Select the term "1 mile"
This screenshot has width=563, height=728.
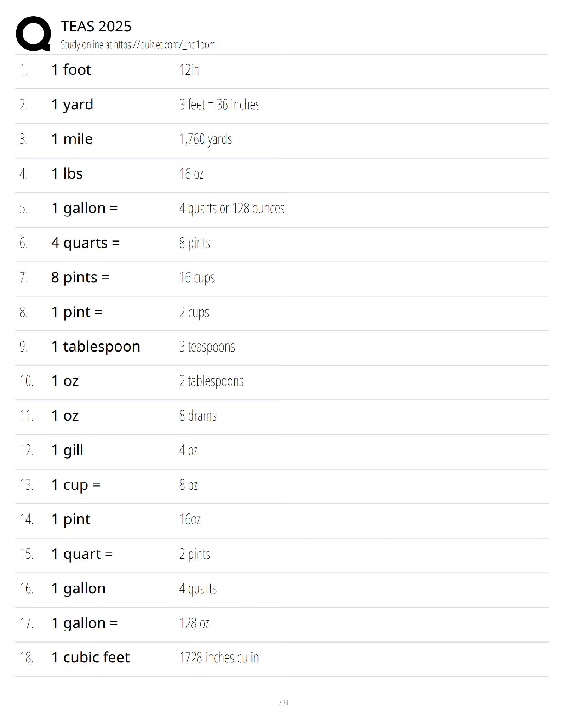[x=72, y=139]
